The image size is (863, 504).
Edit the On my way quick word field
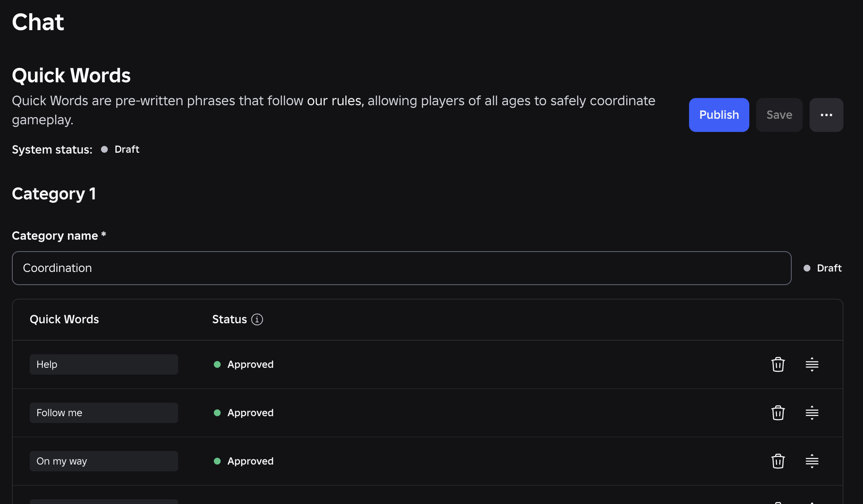104,461
